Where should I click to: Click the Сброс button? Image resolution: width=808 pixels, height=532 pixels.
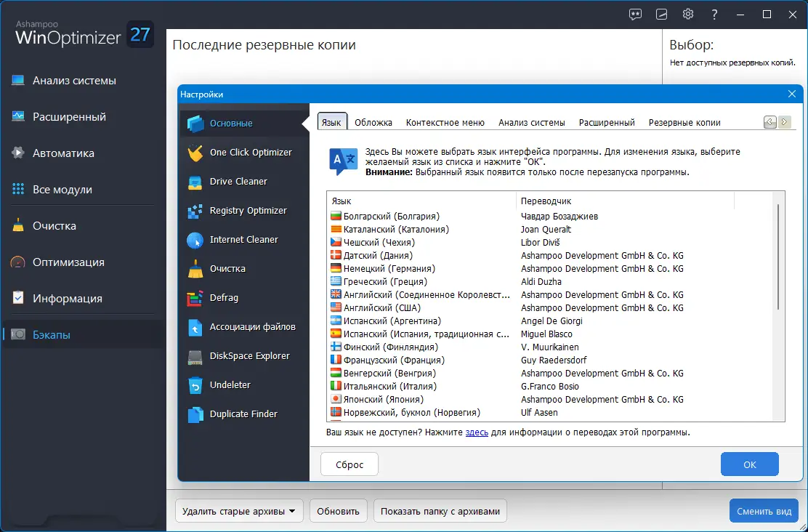click(350, 464)
